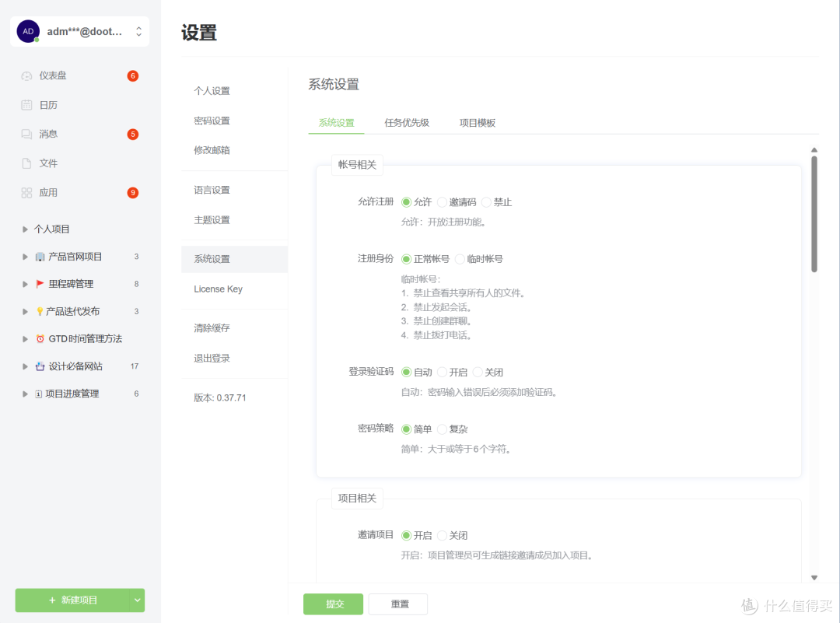Open the account switcher chevrons
The width and height of the screenshot is (840, 623).
[138, 32]
